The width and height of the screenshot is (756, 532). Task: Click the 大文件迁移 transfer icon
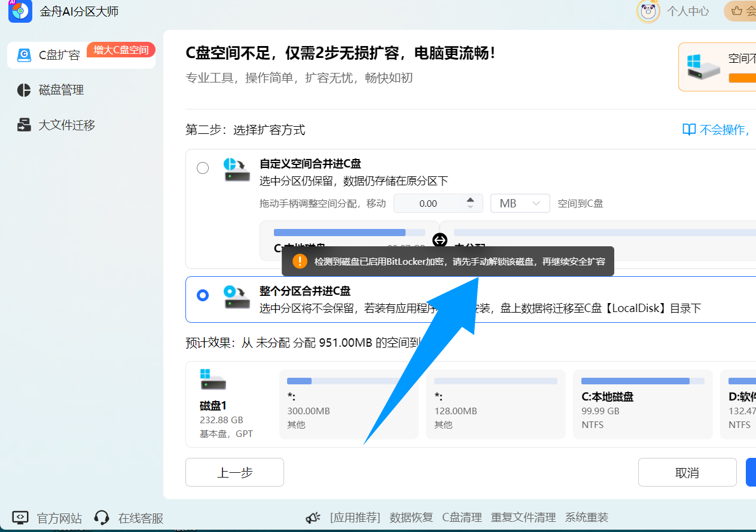[x=24, y=126]
